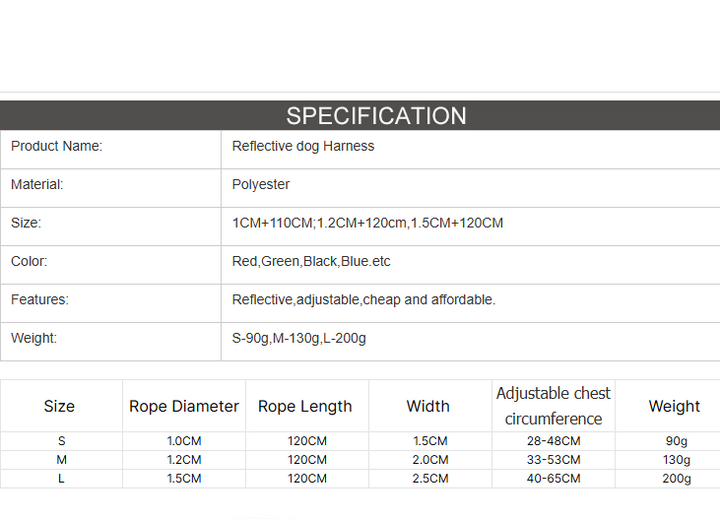The image size is (720, 519).
Task: Click the '200g' weight cell in L row
Action: 676,479
